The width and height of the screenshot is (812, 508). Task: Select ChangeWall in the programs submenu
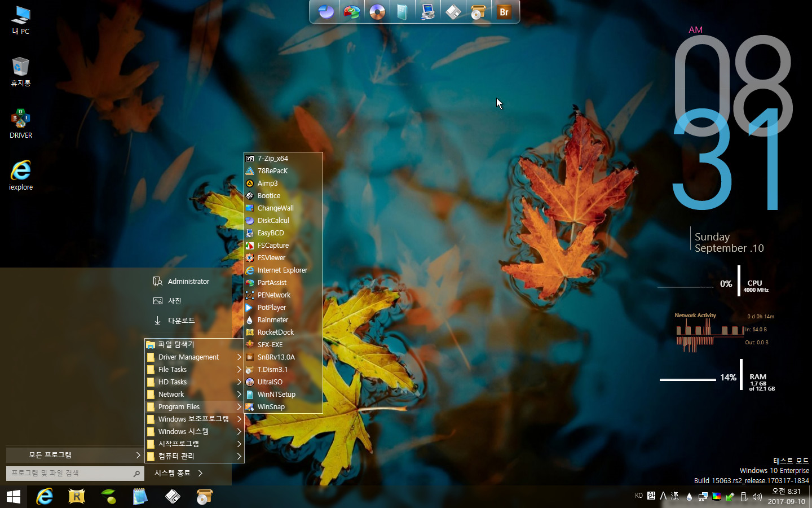[283, 208]
